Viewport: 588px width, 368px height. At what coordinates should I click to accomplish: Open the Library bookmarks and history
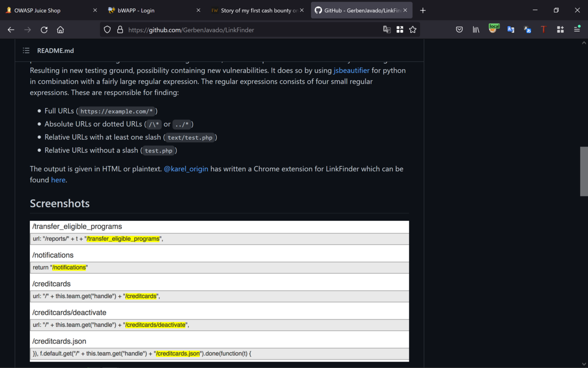pyautogui.click(x=476, y=29)
